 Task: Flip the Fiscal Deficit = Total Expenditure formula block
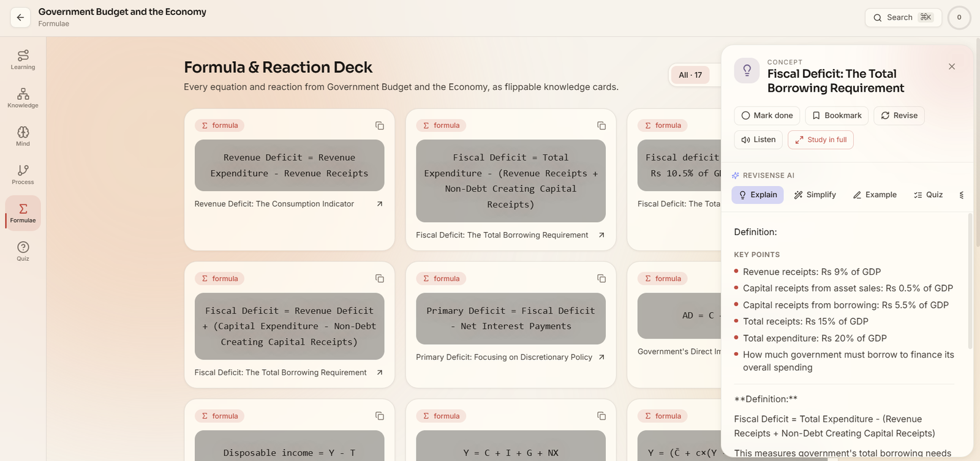[x=511, y=181]
